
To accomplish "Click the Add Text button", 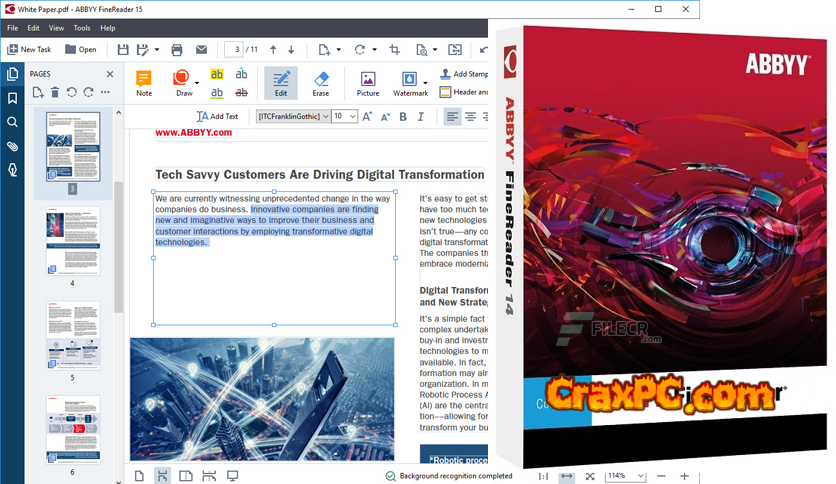I will [x=217, y=116].
